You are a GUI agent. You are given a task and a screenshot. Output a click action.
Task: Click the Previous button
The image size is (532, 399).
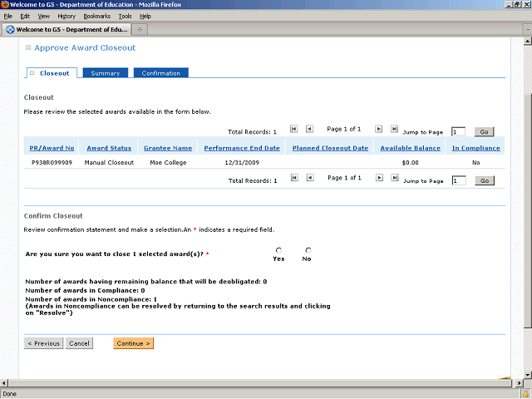click(43, 343)
